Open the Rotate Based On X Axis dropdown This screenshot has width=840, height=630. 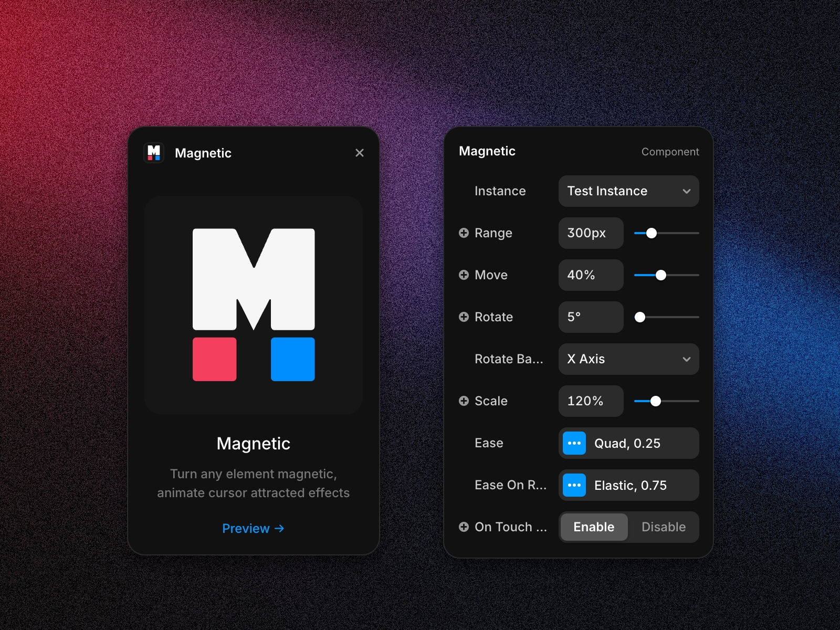(628, 359)
